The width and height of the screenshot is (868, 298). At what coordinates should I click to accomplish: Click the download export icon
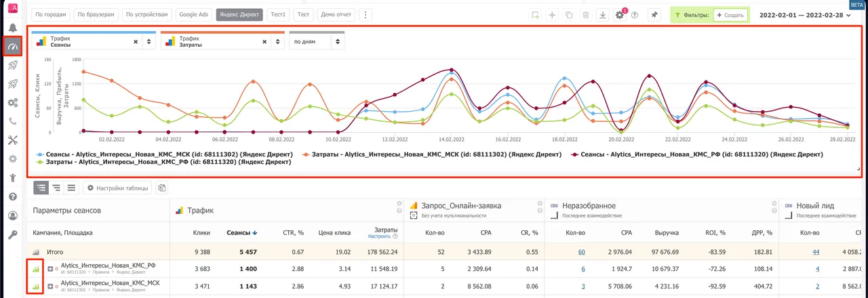603,15
